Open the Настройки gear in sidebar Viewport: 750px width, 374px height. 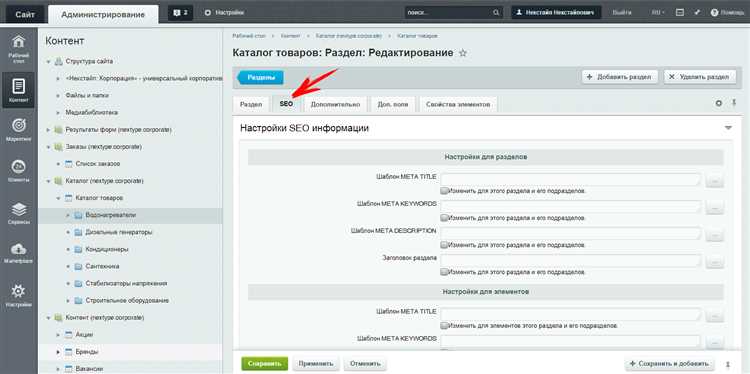coord(19,295)
